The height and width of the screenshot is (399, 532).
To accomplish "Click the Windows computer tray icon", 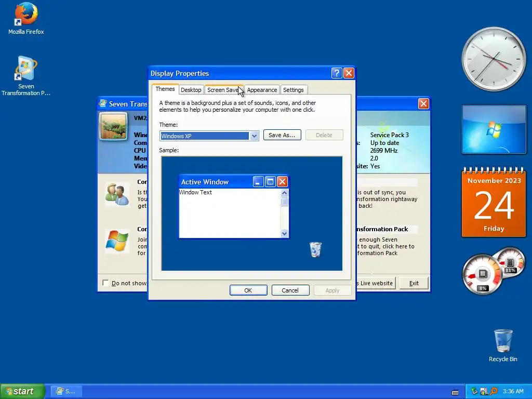I will [484, 391].
